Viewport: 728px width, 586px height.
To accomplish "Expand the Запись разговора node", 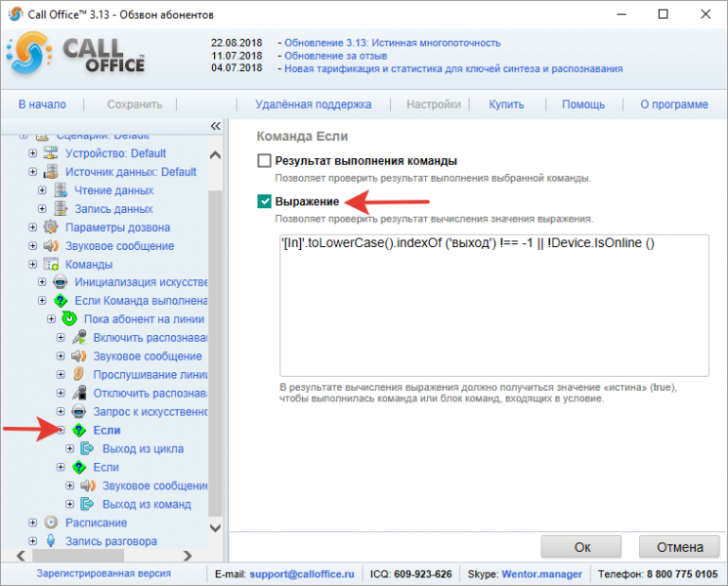I will [x=32, y=541].
